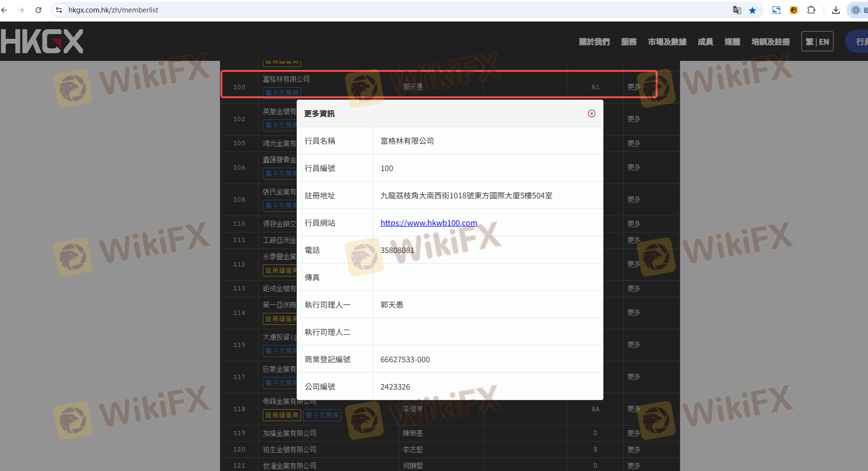Open the 關於我們 menu

[x=594, y=42]
